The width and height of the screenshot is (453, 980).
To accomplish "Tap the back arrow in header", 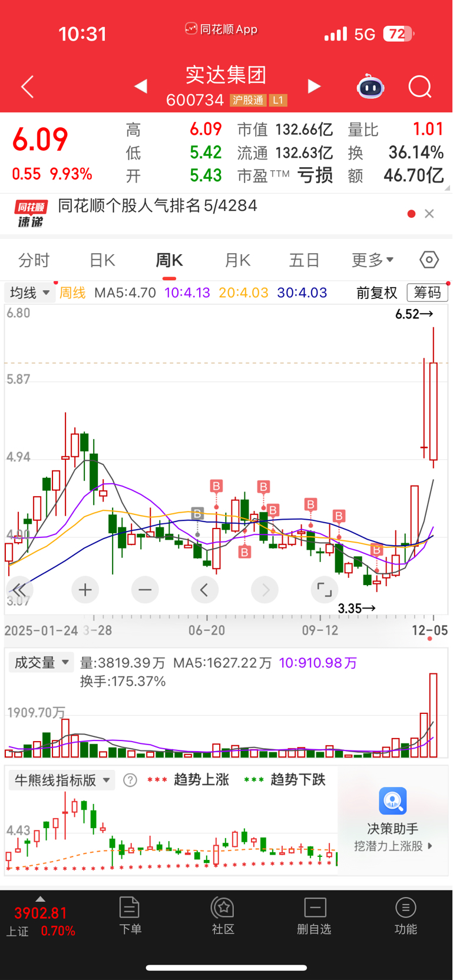I will coord(27,87).
